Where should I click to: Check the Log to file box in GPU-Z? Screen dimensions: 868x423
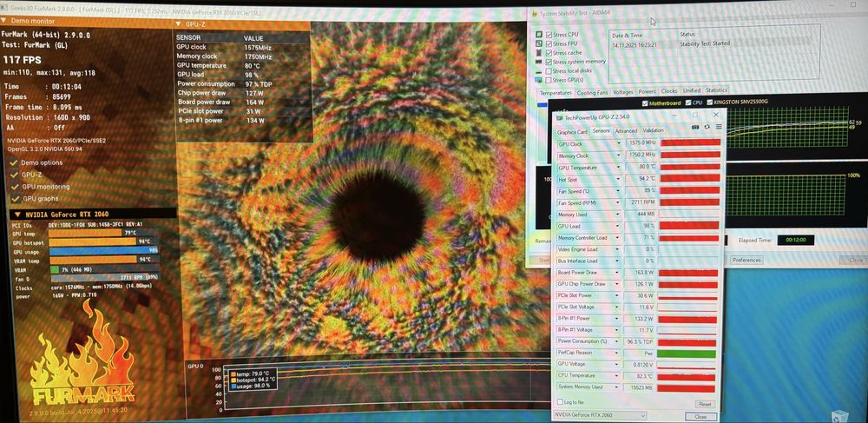[x=560, y=402]
